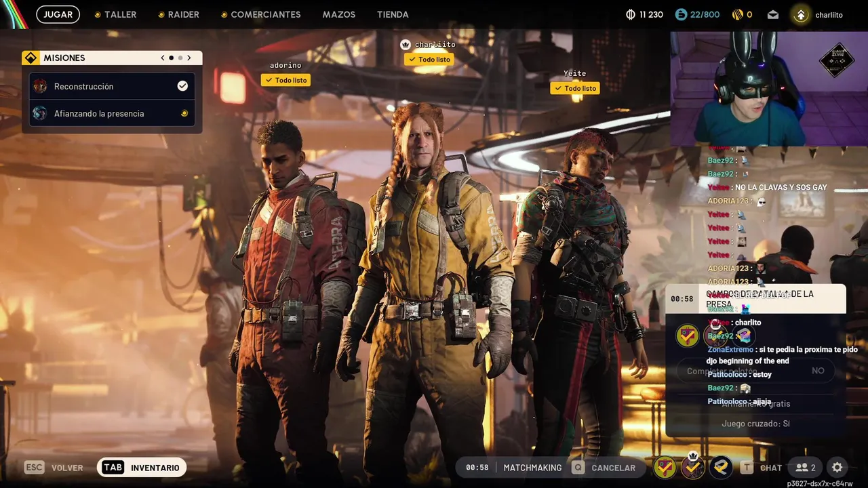Click the Reconstrucción mission portrait icon
Screen dimensions: 868x488
[x=40, y=86]
